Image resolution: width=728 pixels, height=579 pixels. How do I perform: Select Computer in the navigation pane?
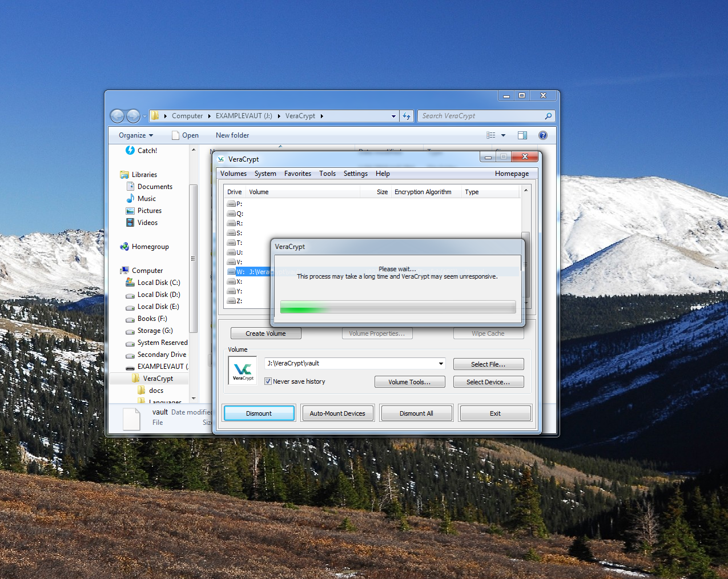click(x=142, y=271)
